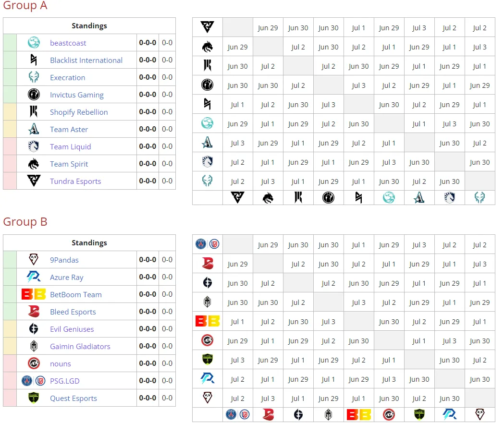
Task: Click the Execration logo in Group A standings
Action: 34,77
